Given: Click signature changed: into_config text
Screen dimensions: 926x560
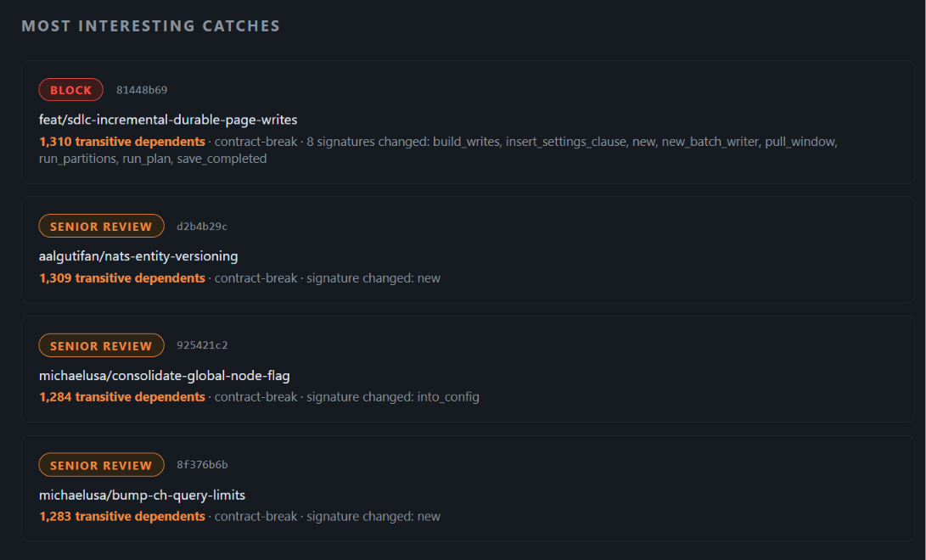Looking at the screenshot, I should click(393, 397).
